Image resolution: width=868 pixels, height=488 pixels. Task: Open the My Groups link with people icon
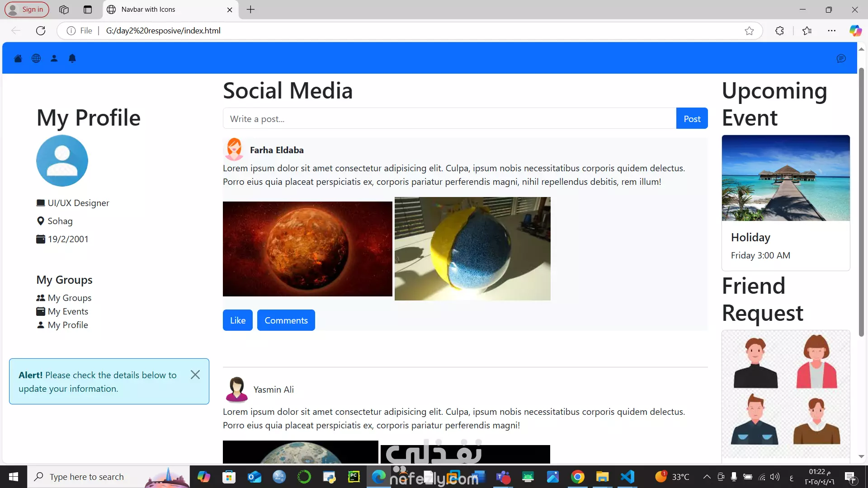click(64, 298)
